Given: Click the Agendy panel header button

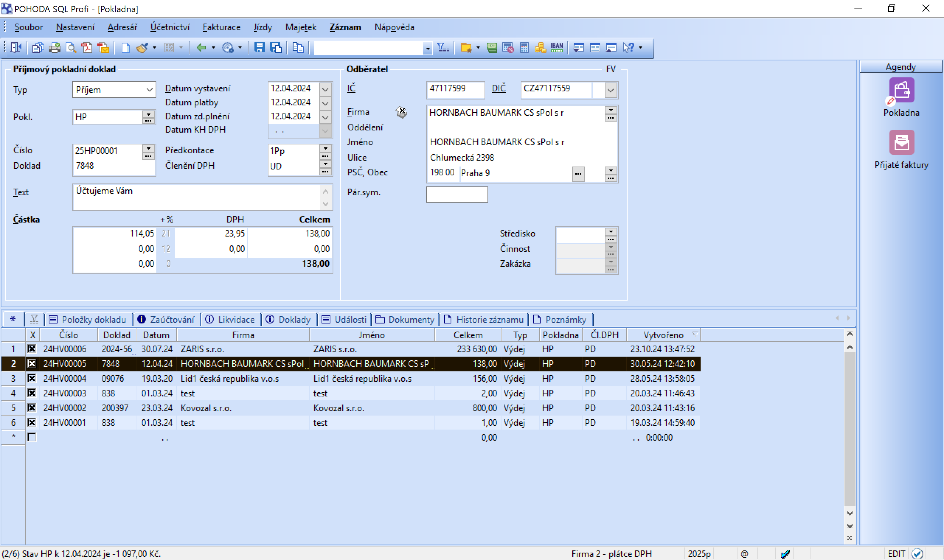Looking at the screenshot, I should coord(901,67).
